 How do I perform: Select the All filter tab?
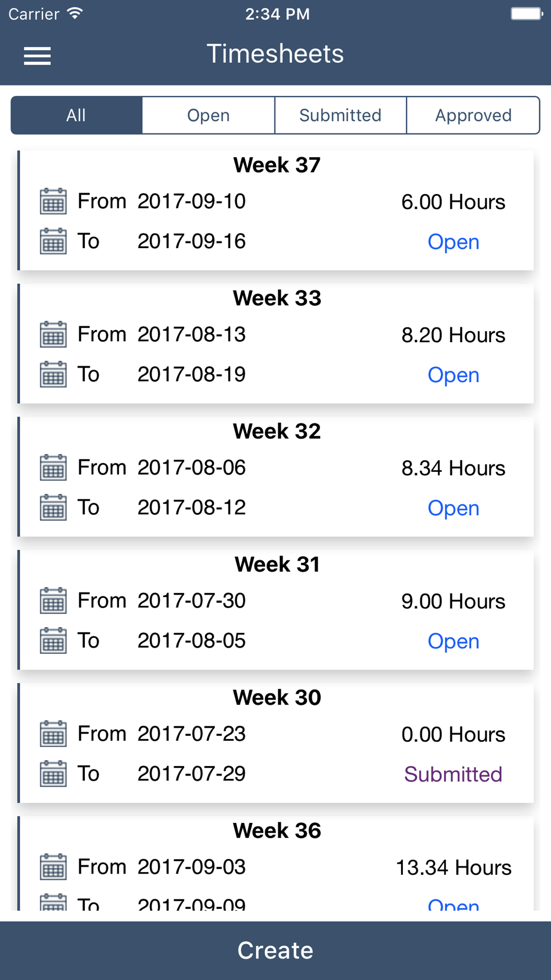(77, 115)
